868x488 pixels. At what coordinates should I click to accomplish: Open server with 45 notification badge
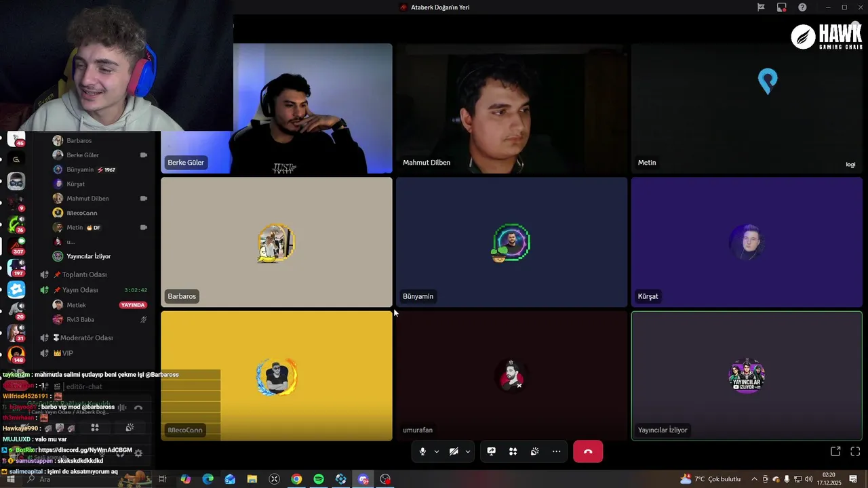pos(16,139)
